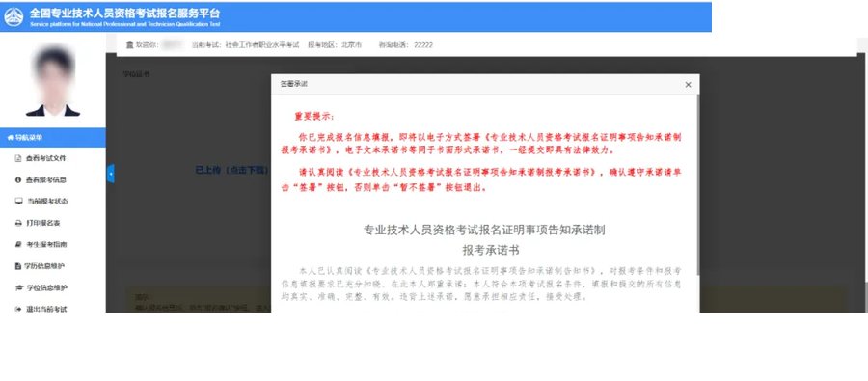
Task: Click home icon in 导航菜单 header
Action: pyautogui.click(x=10, y=137)
